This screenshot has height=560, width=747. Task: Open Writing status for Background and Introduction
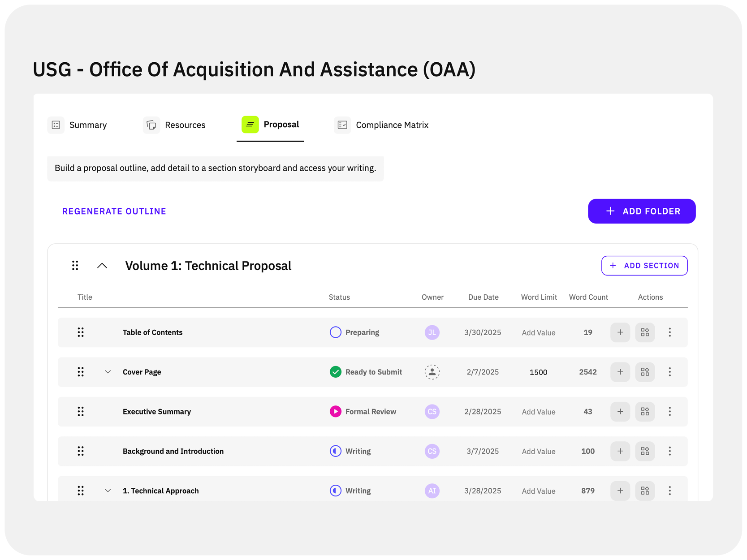coord(350,451)
